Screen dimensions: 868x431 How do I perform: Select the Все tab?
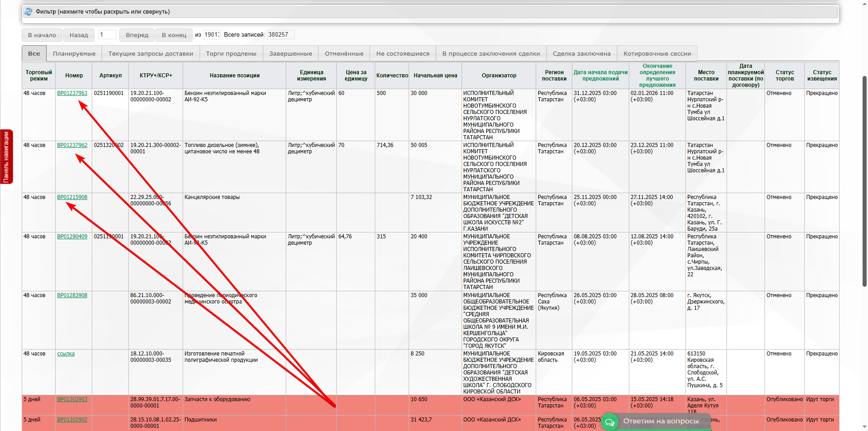[x=34, y=53]
